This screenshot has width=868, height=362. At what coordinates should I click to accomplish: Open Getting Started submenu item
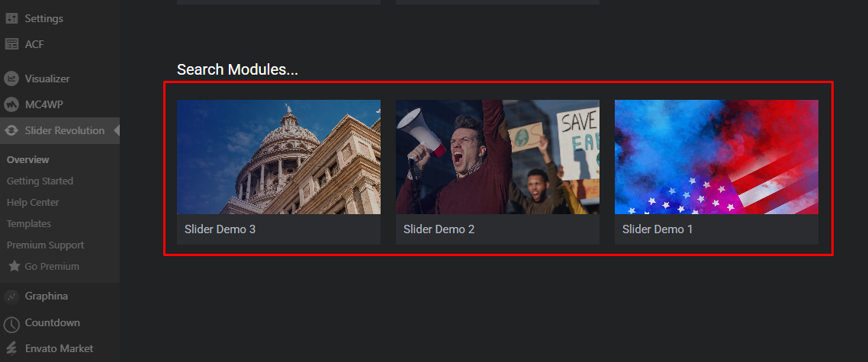tap(40, 181)
